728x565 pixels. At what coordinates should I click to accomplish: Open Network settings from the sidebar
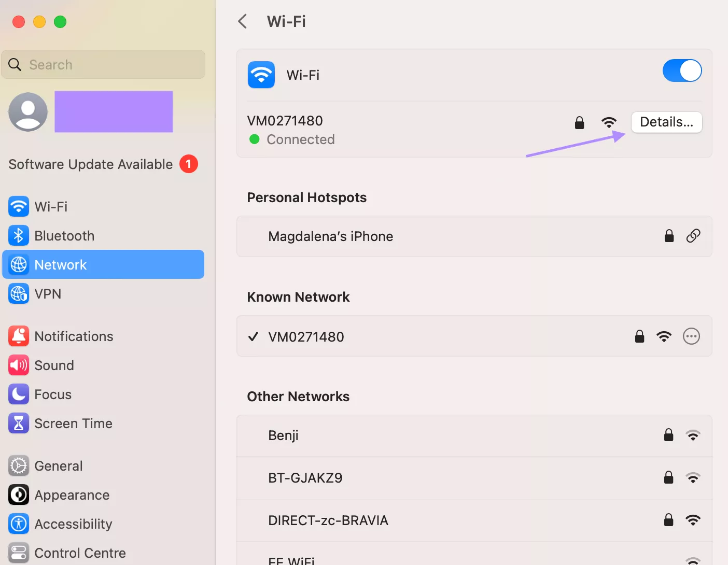(x=60, y=264)
